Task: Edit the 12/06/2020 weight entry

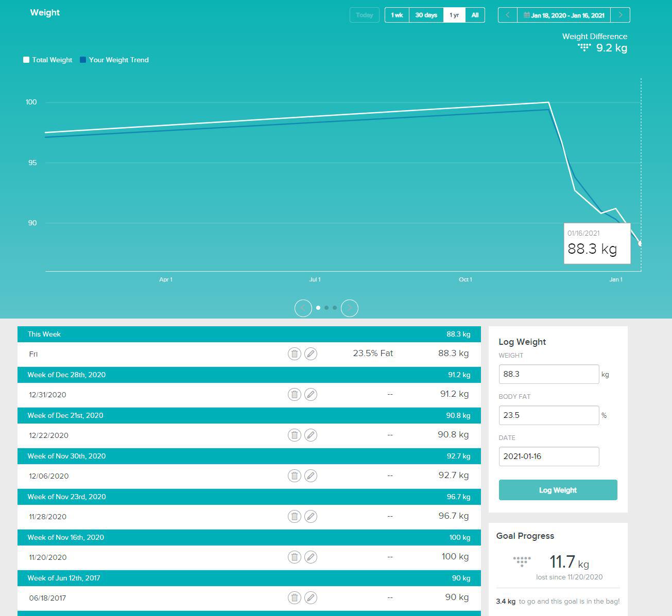Action: pos(311,476)
